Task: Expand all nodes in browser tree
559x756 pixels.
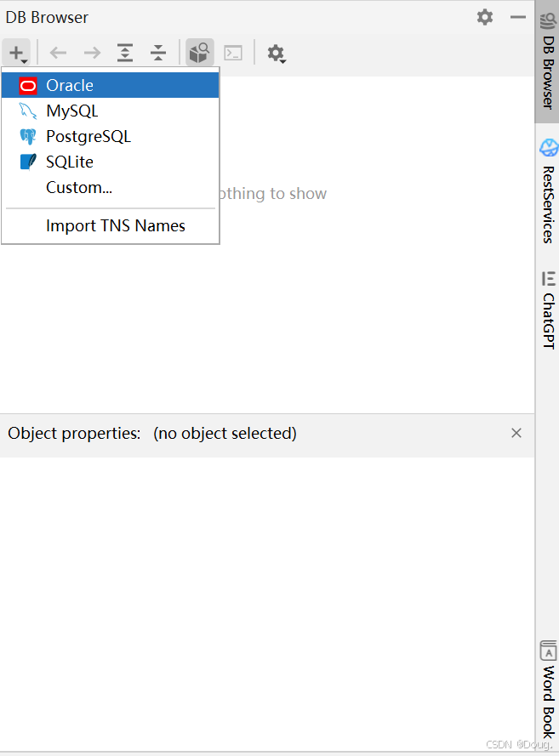Action: (x=125, y=53)
